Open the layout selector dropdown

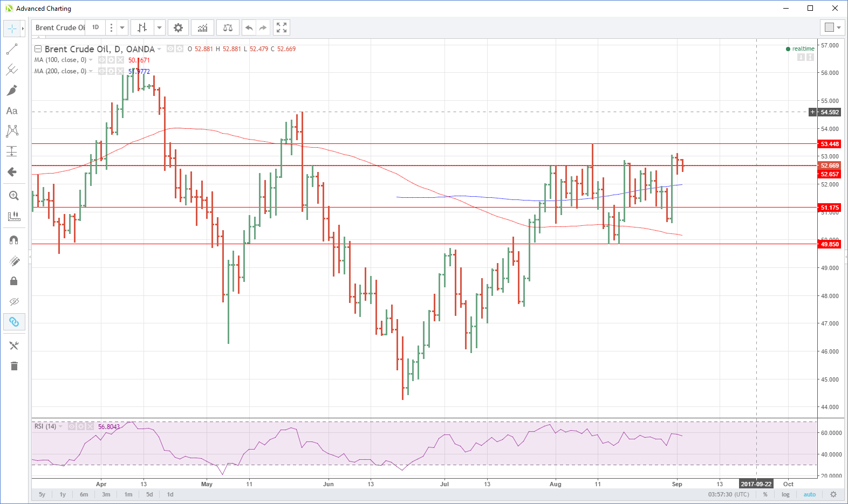tap(833, 27)
